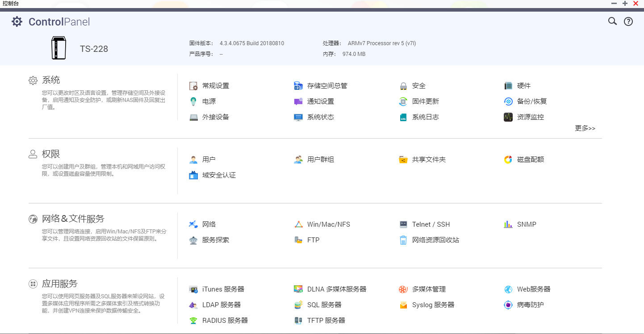644x334 pixels.
Task: Click the iTunes 服务器 icon
Action: click(x=193, y=289)
